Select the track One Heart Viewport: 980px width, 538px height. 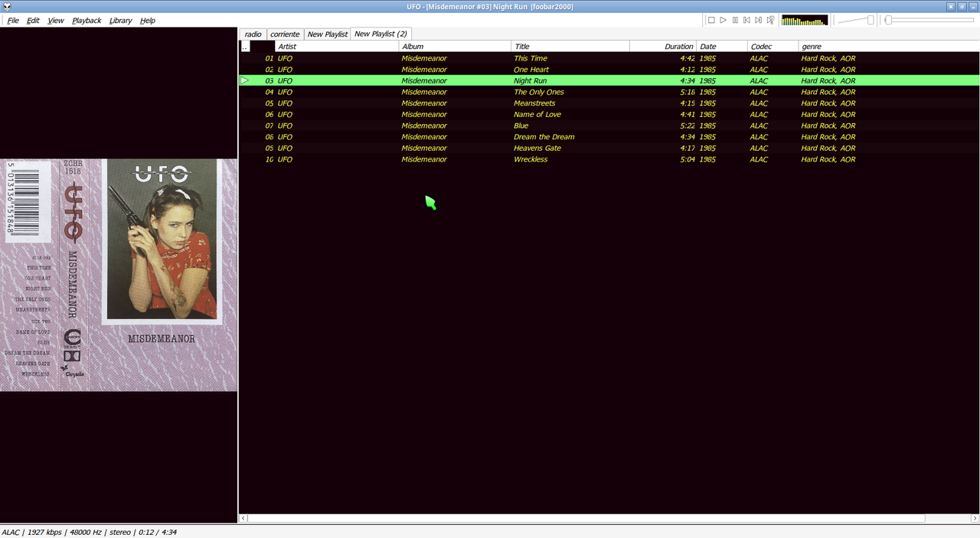(609, 70)
